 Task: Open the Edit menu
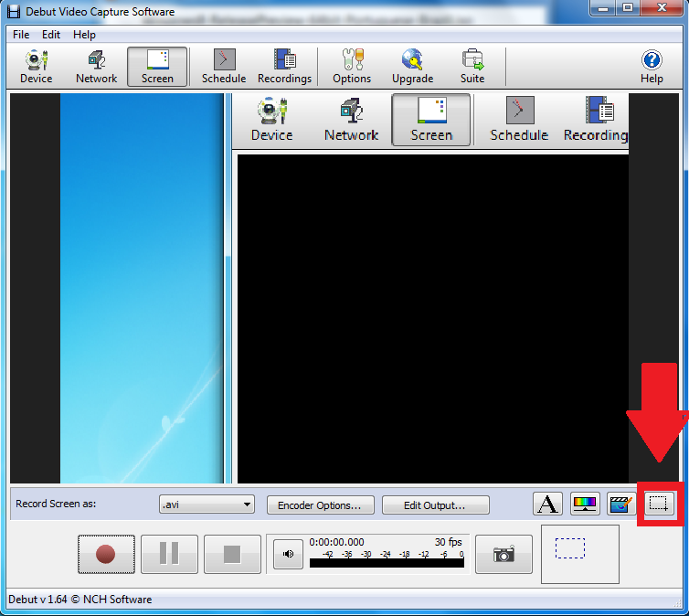[x=51, y=35]
